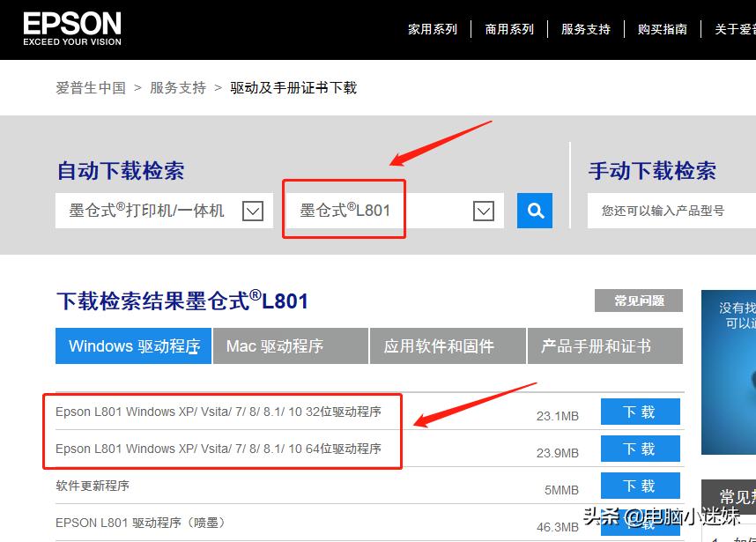This screenshot has height=542, width=756.
Task: Open the 购买指南 menu
Action: (663, 29)
